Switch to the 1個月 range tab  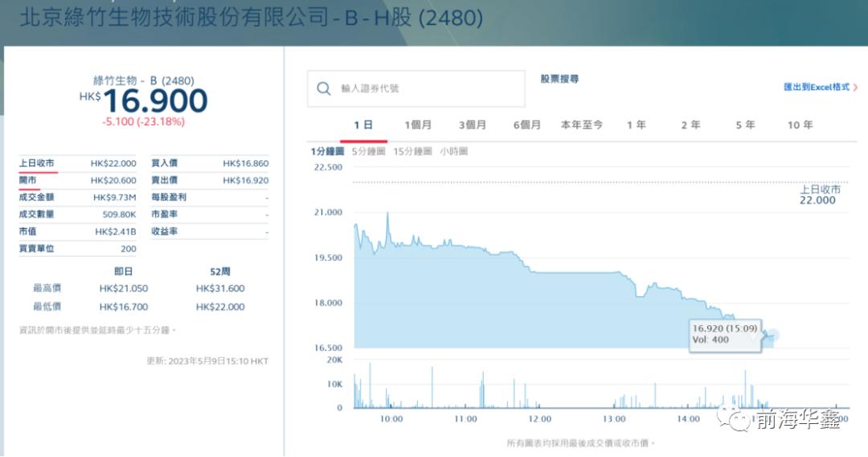click(418, 126)
